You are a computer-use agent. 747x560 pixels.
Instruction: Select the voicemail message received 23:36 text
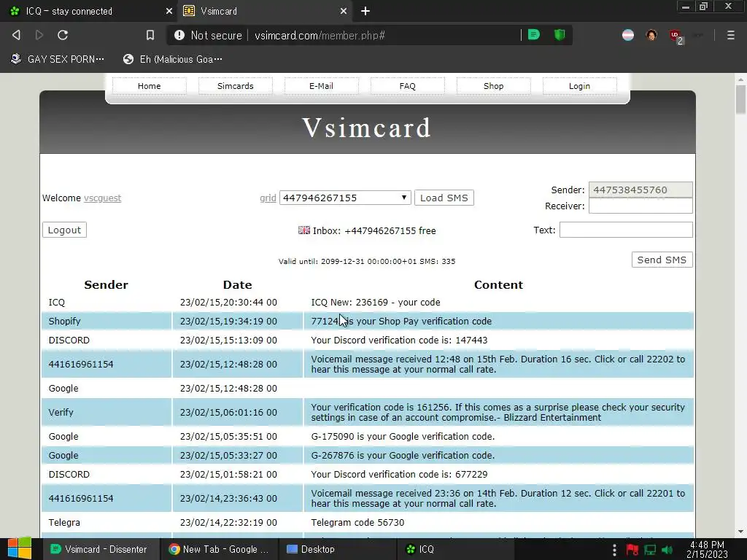pyautogui.click(x=498, y=499)
